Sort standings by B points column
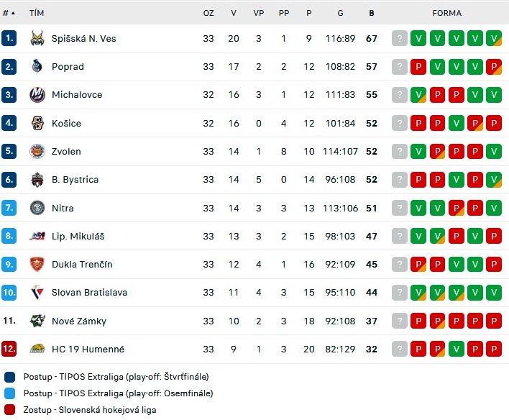Viewport: 509px width, 420px height. (372, 13)
